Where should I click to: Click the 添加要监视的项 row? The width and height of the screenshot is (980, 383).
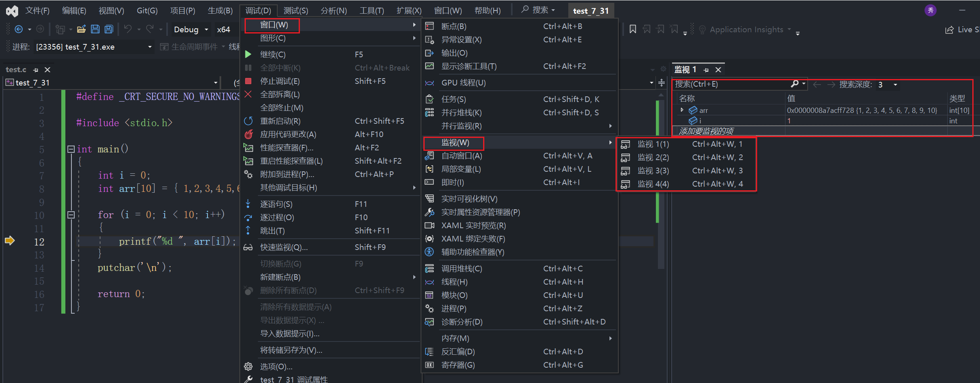click(x=823, y=131)
